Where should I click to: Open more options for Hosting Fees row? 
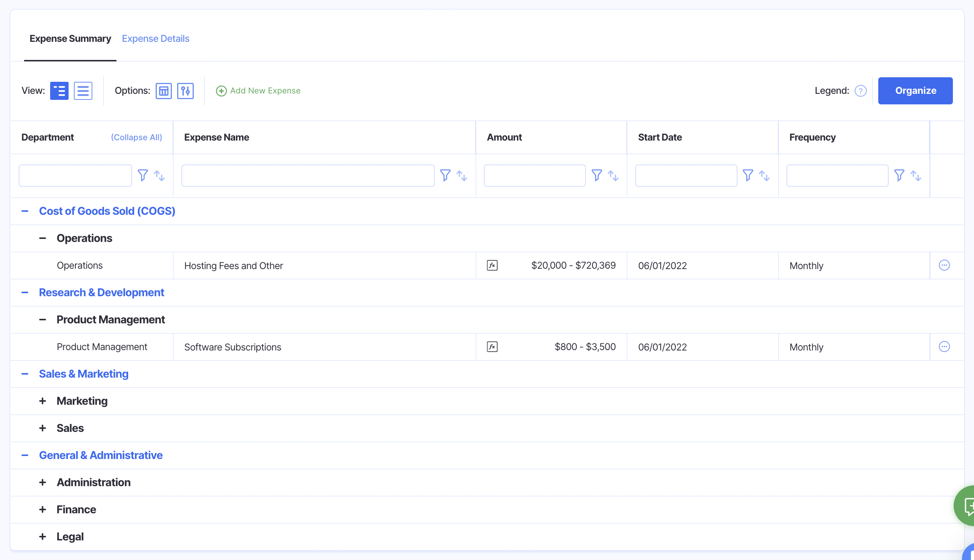pos(944,265)
